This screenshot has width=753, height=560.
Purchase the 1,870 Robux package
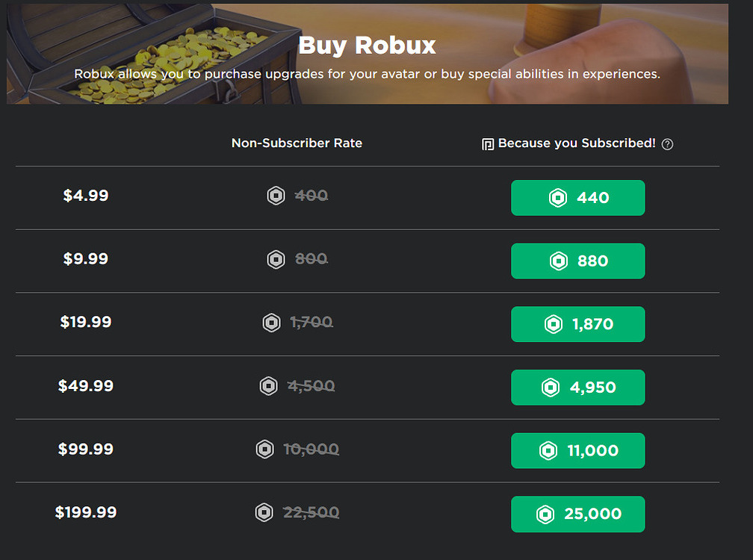pyautogui.click(x=577, y=324)
